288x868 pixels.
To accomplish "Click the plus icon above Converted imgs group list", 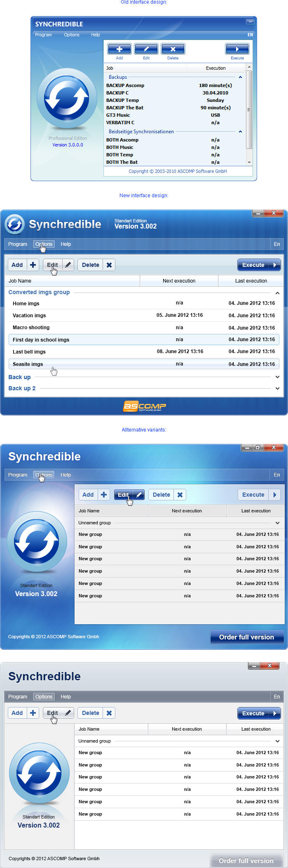I will [33, 265].
